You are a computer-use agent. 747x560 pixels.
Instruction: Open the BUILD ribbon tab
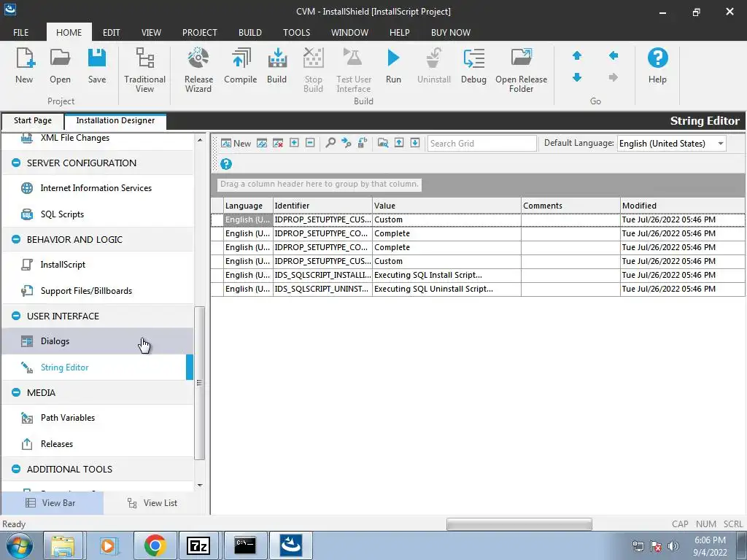pos(250,32)
